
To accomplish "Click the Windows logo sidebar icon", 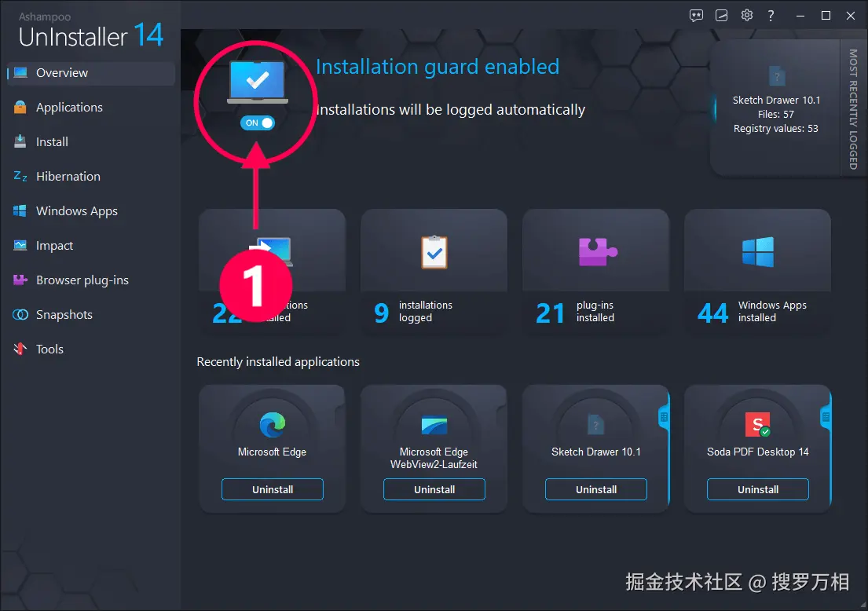I will (20, 210).
